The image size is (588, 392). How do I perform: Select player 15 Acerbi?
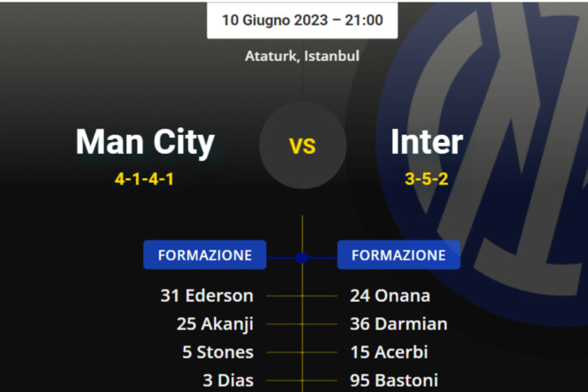[389, 352]
